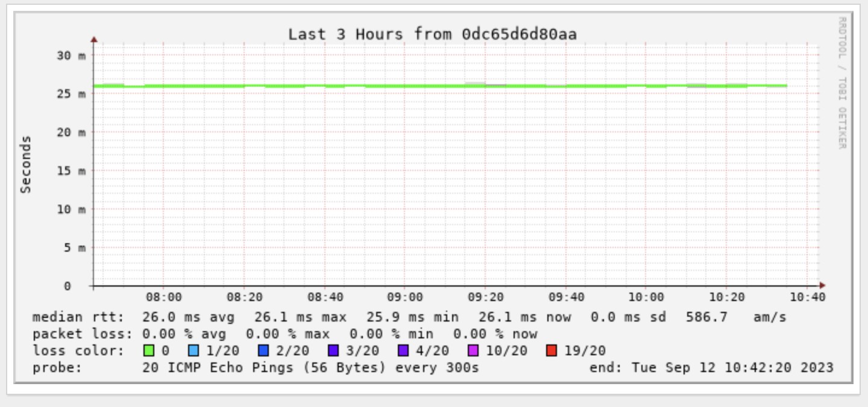Click the 08:00 time axis label

click(x=164, y=297)
